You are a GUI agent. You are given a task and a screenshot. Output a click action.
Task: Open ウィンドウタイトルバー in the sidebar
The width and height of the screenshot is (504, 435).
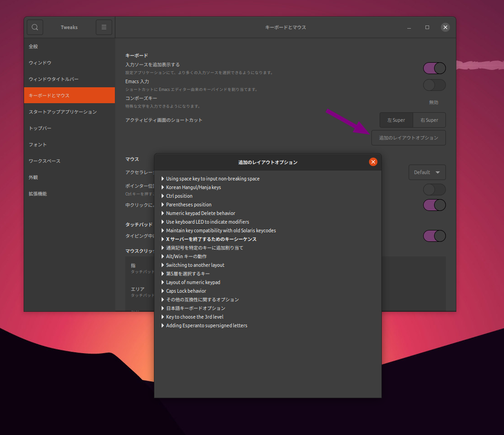(69, 79)
